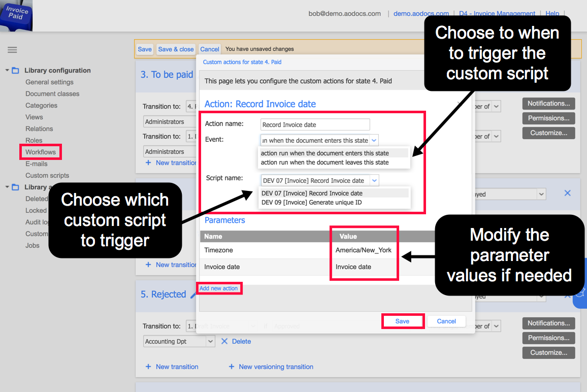Screen dimensions: 587x392
Task: Open E-mails configuration
Action: click(37, 164)
